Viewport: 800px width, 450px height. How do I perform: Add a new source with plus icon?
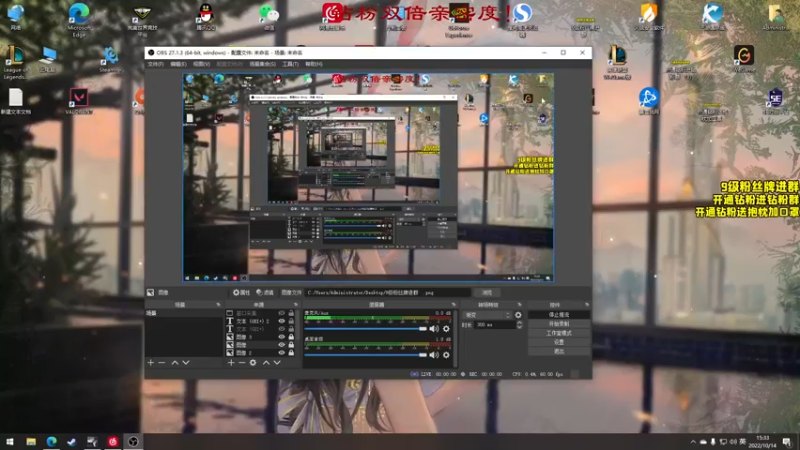(231, 362)
